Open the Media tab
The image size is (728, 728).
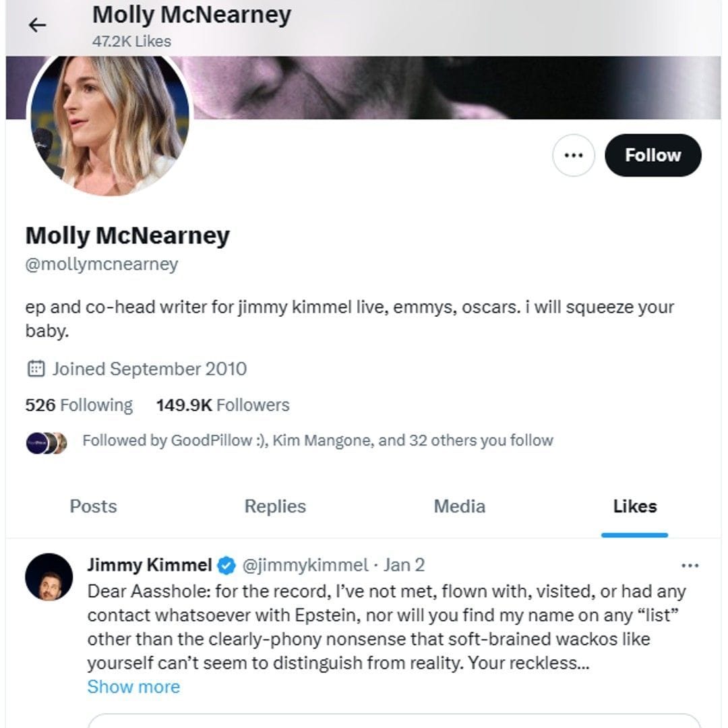458,506
